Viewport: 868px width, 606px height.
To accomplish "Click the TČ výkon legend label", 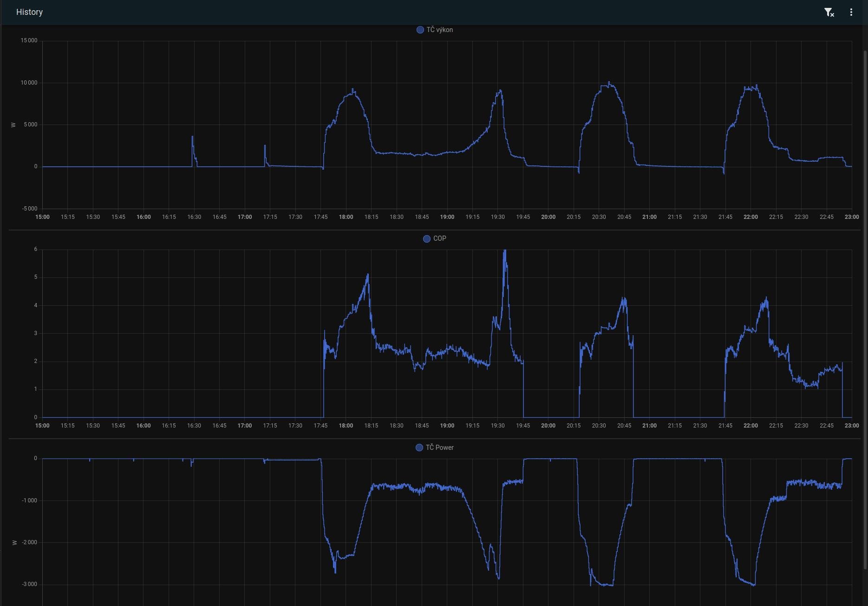I will point(439,30).
